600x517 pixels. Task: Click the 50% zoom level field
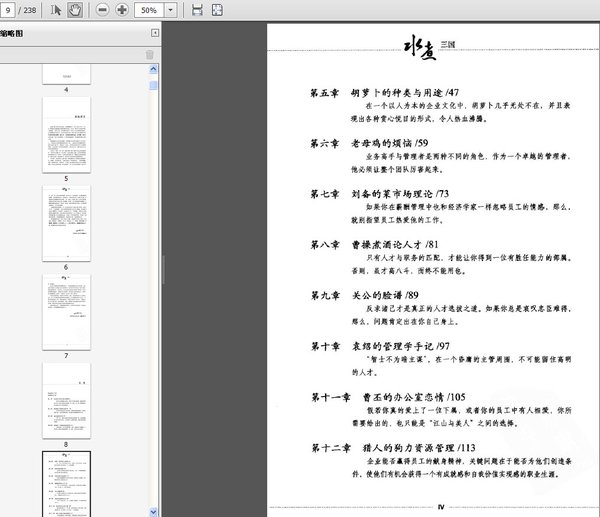tap(149, 10)
